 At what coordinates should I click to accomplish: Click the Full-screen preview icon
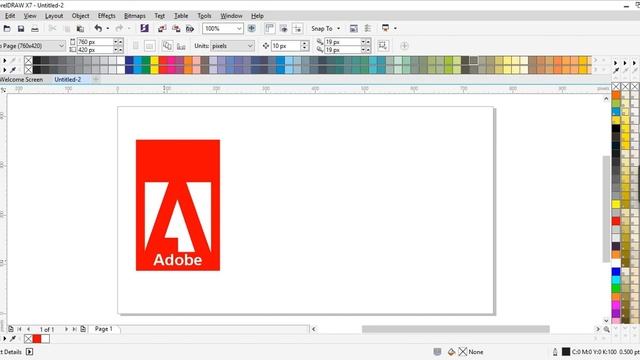(x=252, y=28)
